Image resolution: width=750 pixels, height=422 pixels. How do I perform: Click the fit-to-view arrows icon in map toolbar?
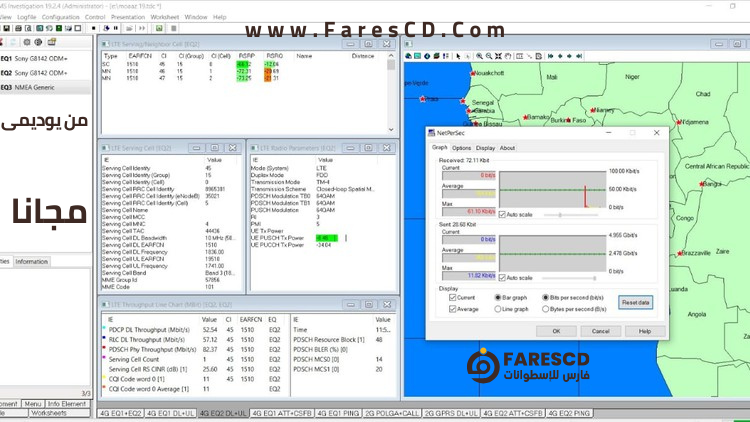[x=498, y=56]
